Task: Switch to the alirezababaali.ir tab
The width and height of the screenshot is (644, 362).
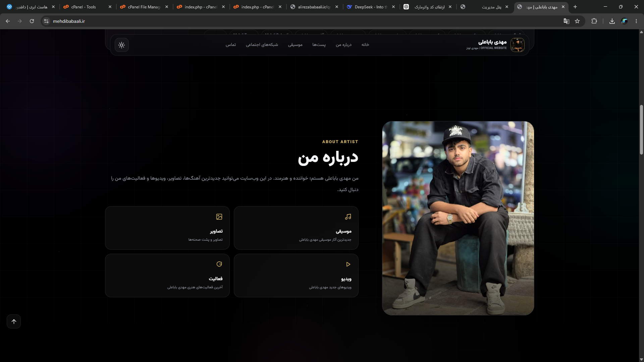Action: click(x=314, y=7)
